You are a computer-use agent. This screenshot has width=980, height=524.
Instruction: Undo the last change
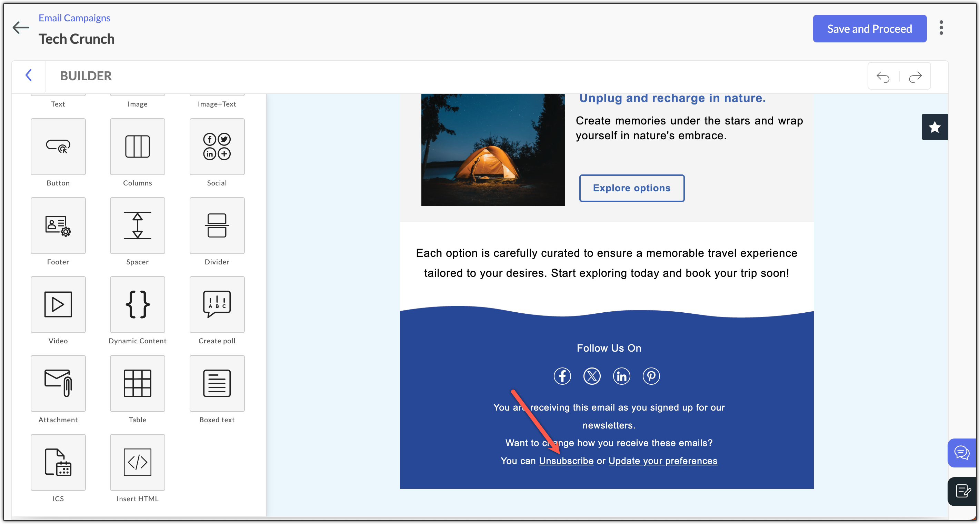click(x=883, y=77)
